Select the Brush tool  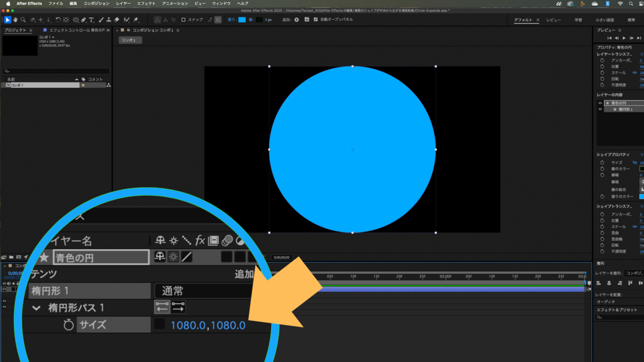coord(101,20)
